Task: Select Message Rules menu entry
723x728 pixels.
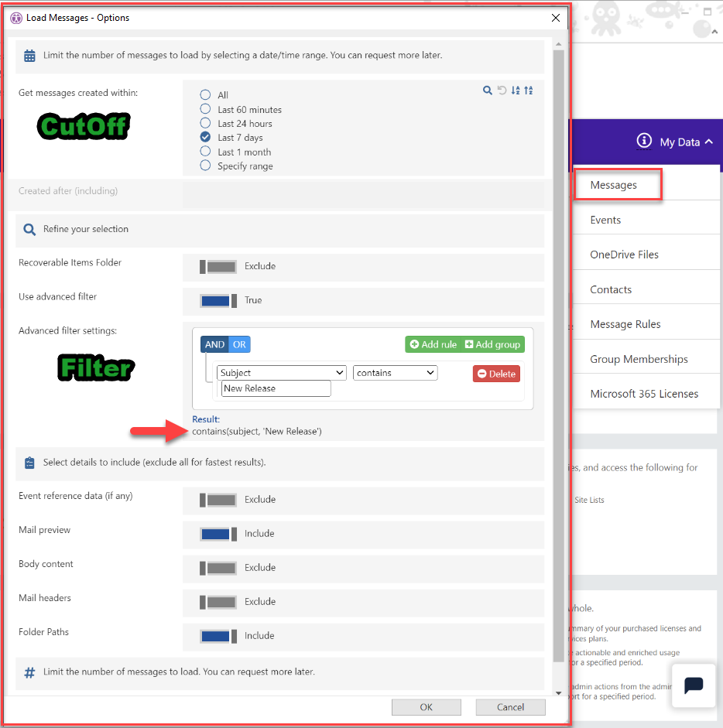Action: pyautogui.click(x=625, y=324)
